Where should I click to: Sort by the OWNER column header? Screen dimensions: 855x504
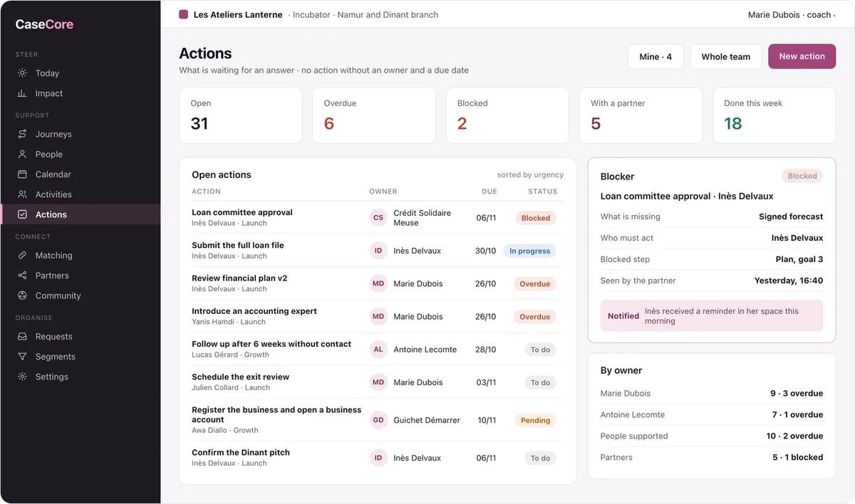point(383,191)
